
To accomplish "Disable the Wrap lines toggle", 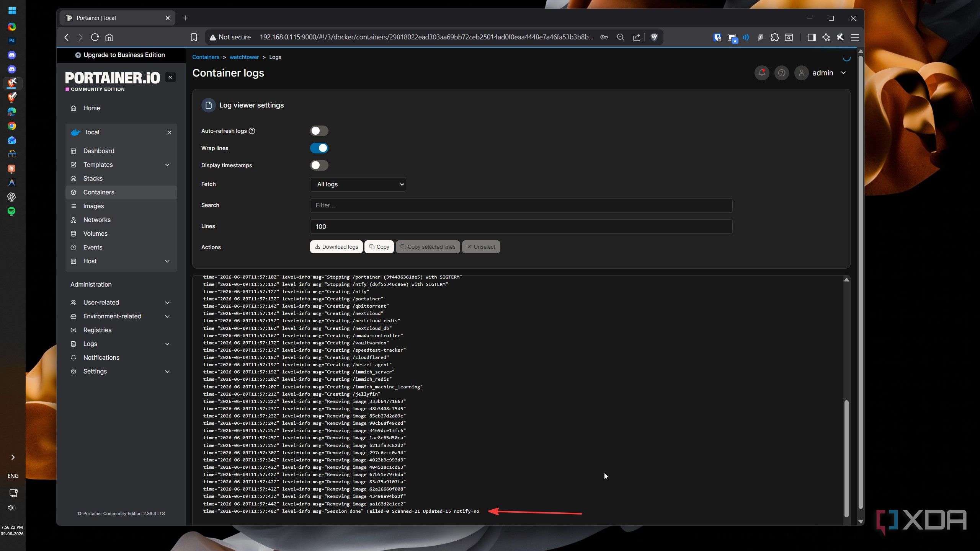I will [x=319, y=148].
